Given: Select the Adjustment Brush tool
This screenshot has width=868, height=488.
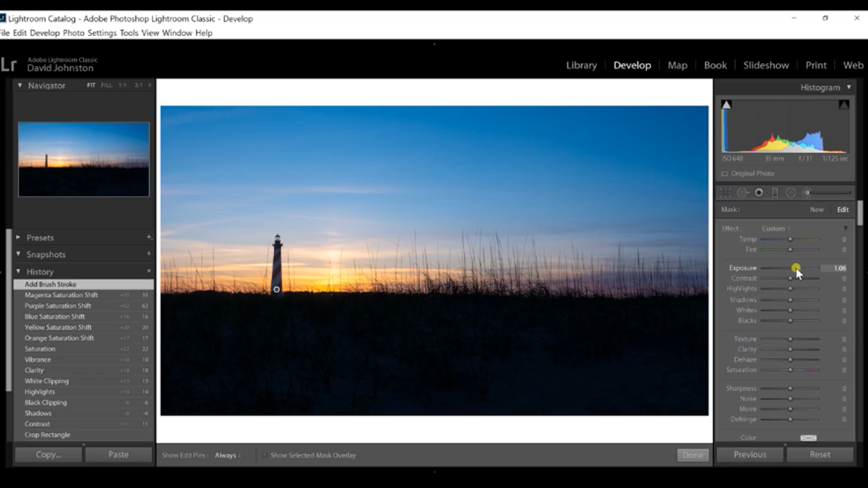Looking at the screenshot, I should point(807,193).
